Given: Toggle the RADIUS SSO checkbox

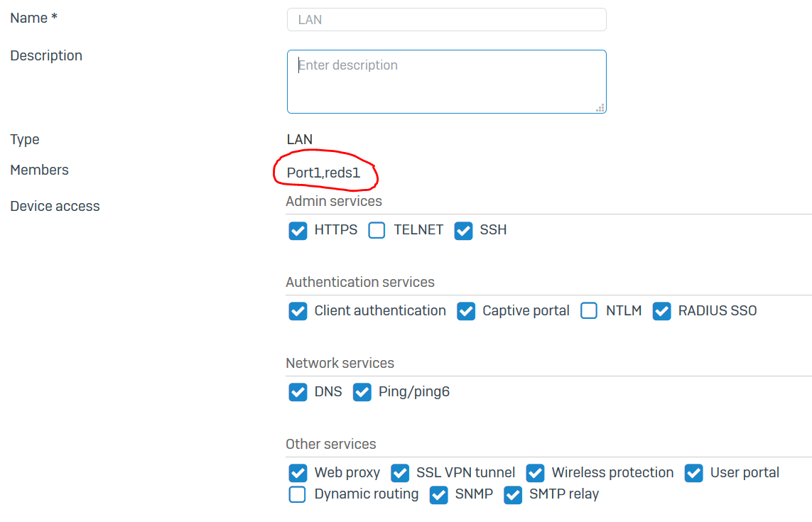Looking at the screenshot, I should tap(661, 312).
